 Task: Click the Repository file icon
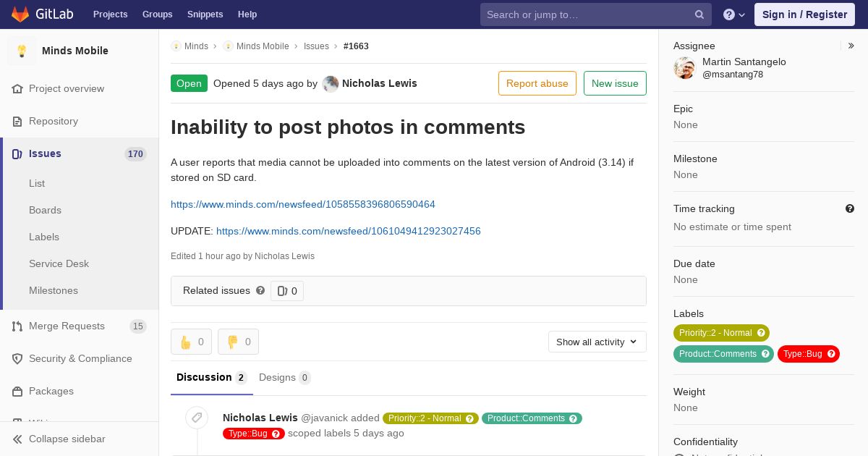pyautogui.click(x=17, y=122)
